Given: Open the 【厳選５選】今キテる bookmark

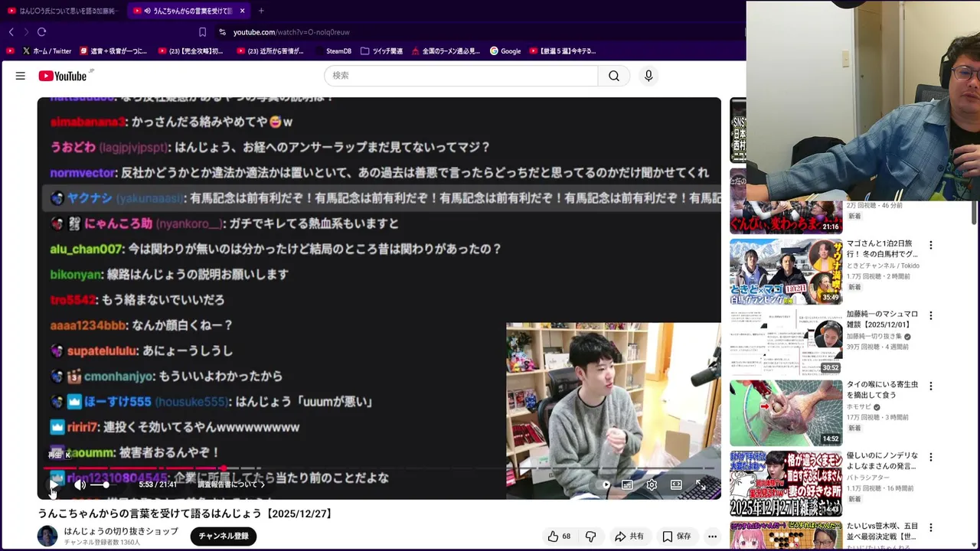Looking at the screenshot, I should click(x=563, y=51).
